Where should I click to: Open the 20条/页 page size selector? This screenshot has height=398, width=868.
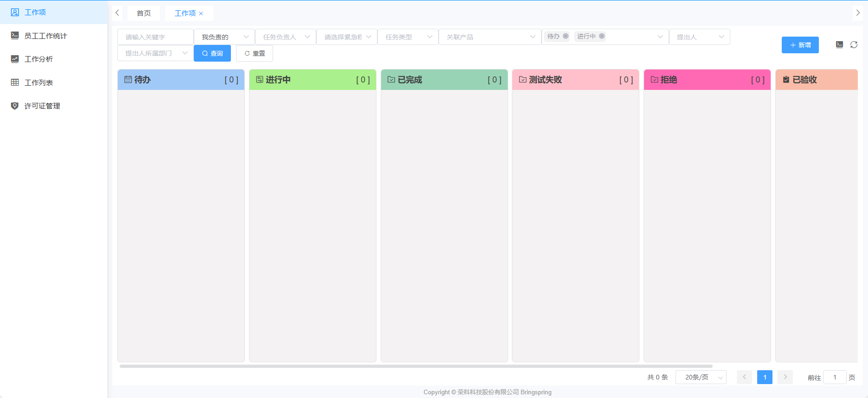[x=701, y=377]
